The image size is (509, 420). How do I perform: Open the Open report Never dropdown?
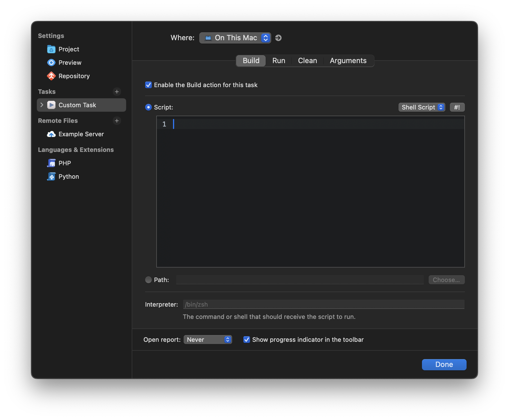[208, 340]
